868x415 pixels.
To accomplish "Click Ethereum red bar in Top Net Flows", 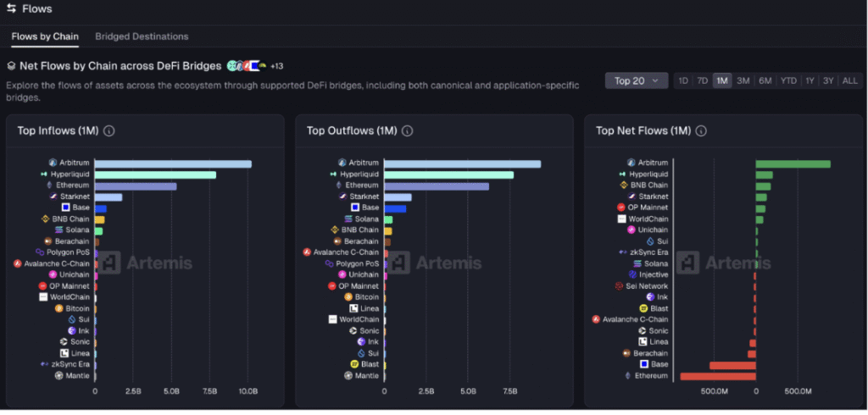I will (718, 376).
